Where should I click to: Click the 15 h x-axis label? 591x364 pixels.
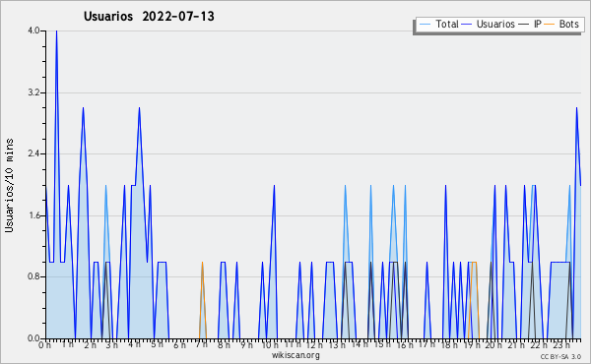(x=382, y=344)
